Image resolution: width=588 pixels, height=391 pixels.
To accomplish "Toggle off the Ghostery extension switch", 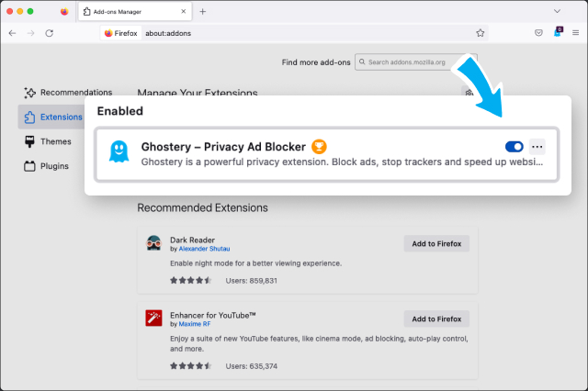I will tap(514, 147).
